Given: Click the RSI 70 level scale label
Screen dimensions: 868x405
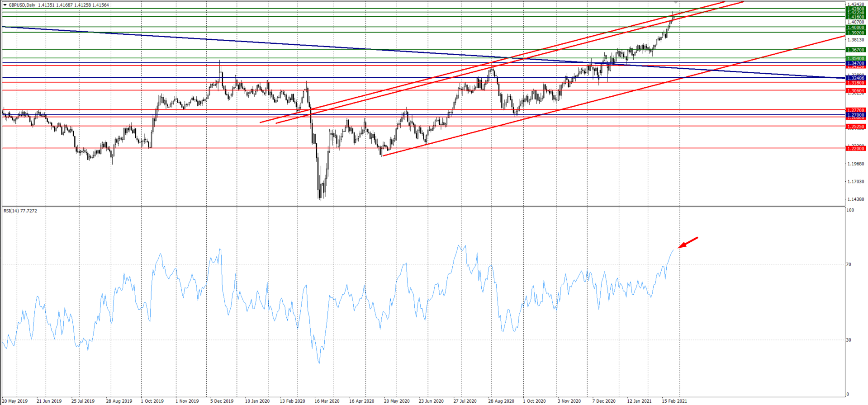Looking at the screenshot, I should pos(849,264).
